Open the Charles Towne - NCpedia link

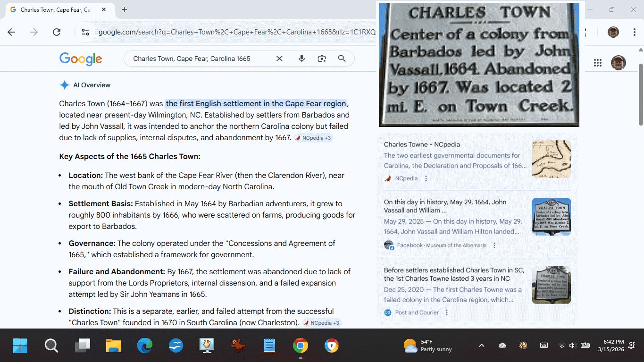pyautogui.click(x=422, y=144)
